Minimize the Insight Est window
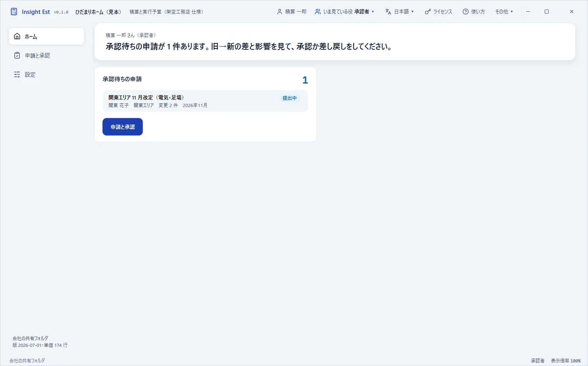The width and height of the screenshot is (588, 366). [528, 12]
